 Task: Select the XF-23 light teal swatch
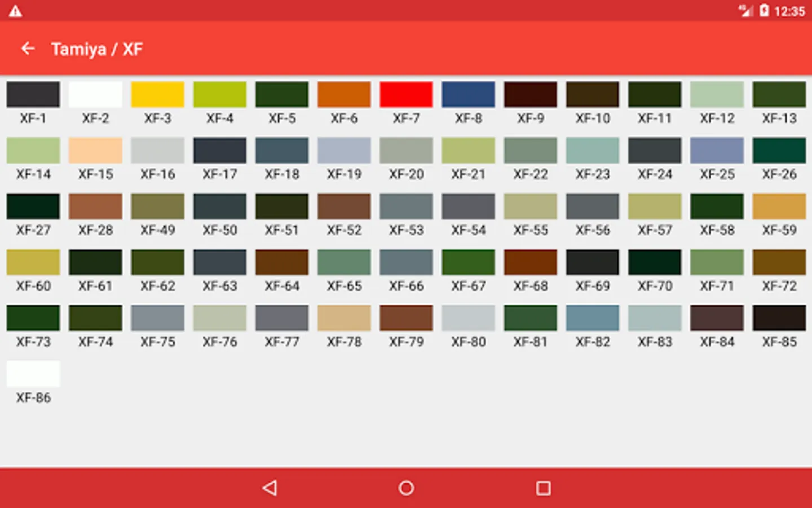pyautogui.click(x=593, y=150)
